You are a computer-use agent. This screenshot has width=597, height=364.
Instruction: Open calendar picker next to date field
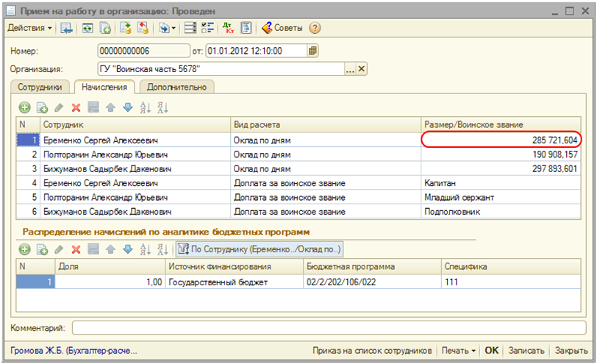tap(312, 51)
